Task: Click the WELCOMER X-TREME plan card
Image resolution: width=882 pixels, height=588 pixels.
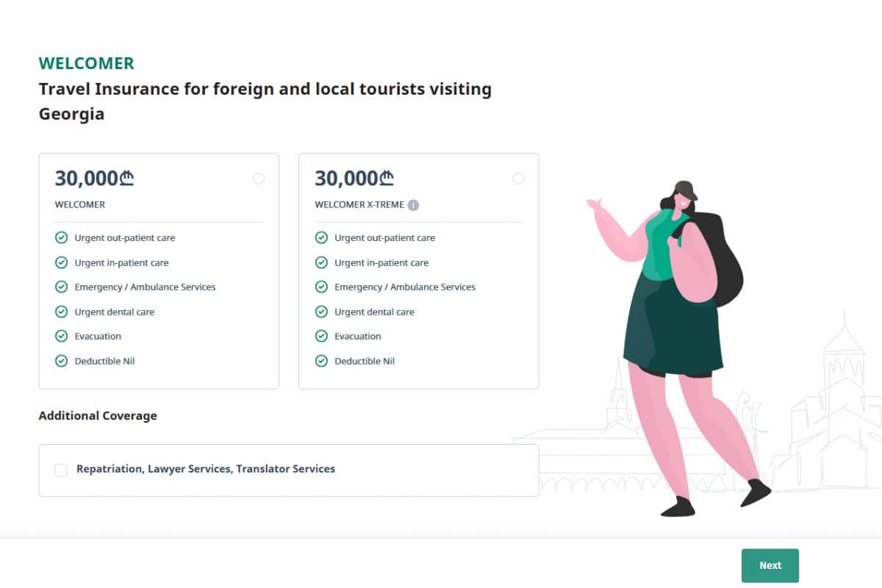Action: click(x=419, y=270)
